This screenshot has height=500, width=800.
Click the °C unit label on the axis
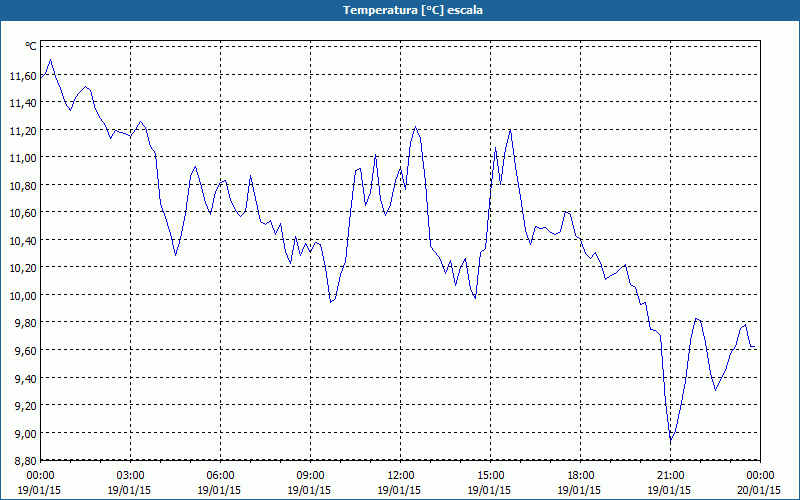(x=31, y=46)
